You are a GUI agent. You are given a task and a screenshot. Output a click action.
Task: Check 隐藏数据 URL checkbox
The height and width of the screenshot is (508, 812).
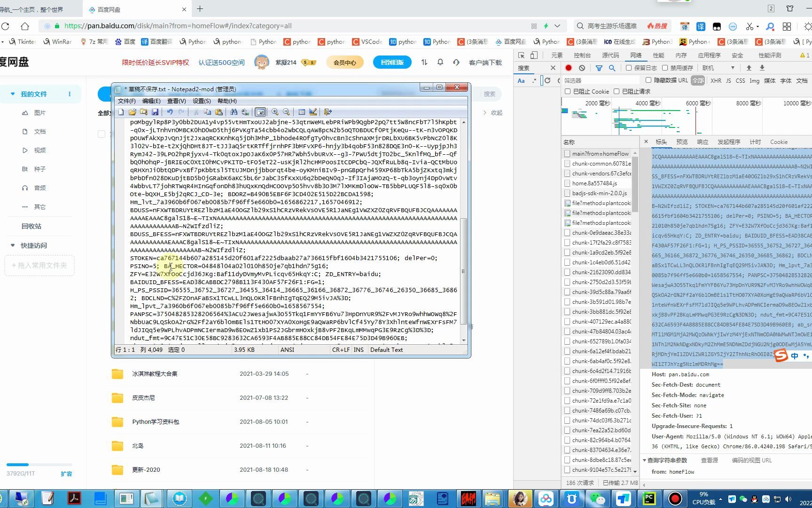pos(648,80)
